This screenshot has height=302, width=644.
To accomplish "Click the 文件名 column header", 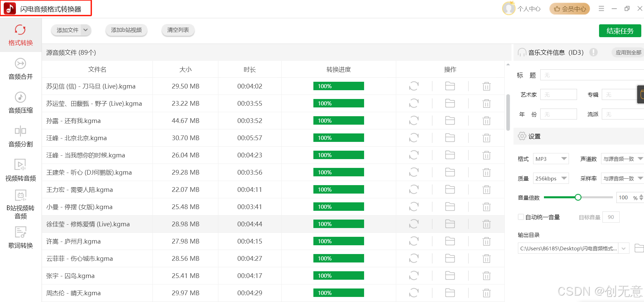I will click(x=97, y=69).
